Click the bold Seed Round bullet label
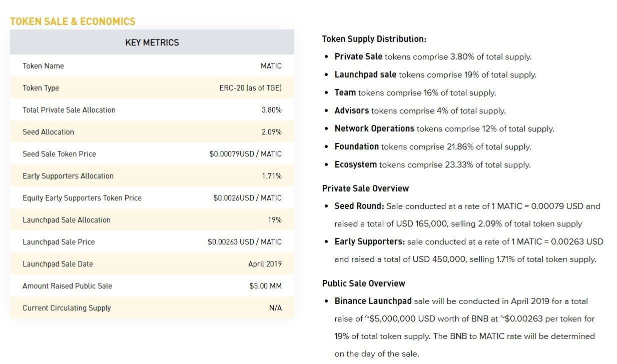This screenshot has width=617, height=364. (359, 206)
